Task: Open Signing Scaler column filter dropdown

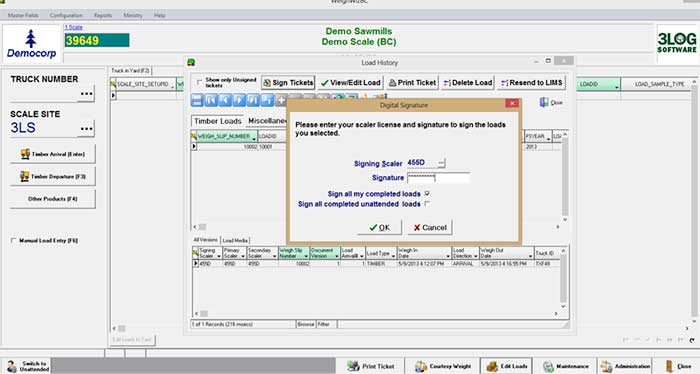Action: click(x=219, y=256)
